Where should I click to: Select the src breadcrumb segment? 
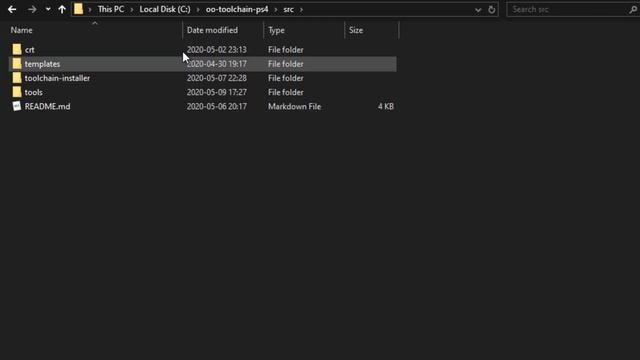[289, 9]
